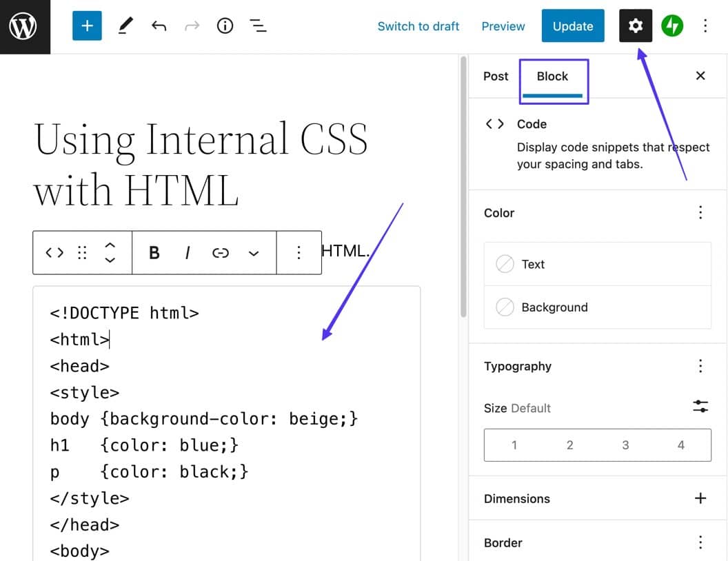The width and height of the screenshot is (728, 561).
Task: Toggle the settings sidebar gear
Action: [x=635, y=25]
